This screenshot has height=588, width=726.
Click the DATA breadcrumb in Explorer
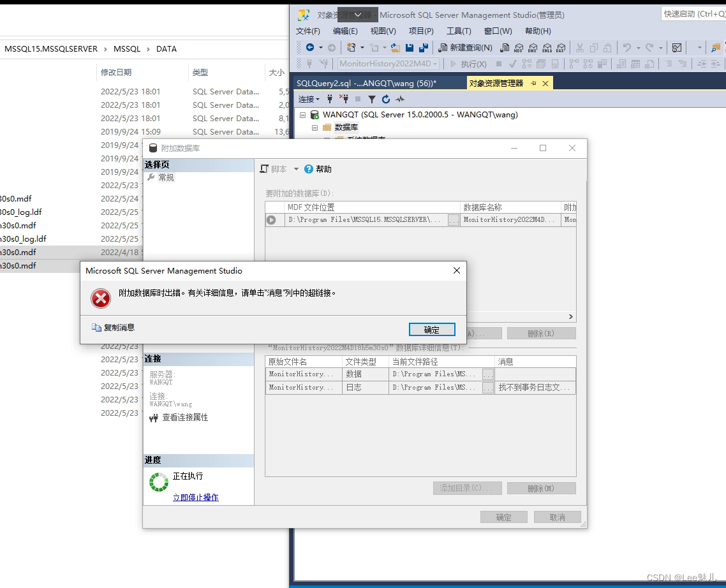pos(167,48)
